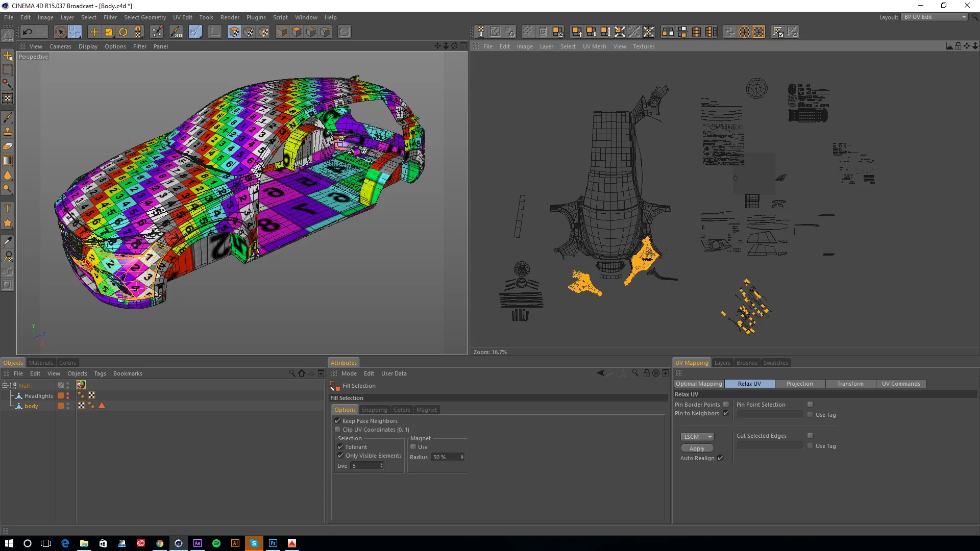Enable Pin Border Points checkbox
980x551 pixels.
(x=726, y=405)
